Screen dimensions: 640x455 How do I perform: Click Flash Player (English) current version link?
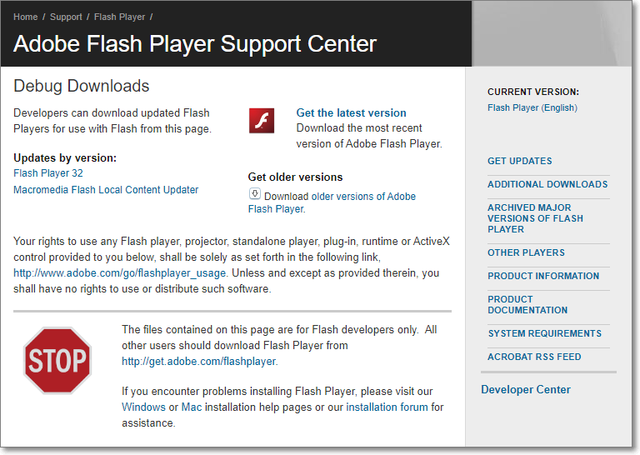coord(532,108)
